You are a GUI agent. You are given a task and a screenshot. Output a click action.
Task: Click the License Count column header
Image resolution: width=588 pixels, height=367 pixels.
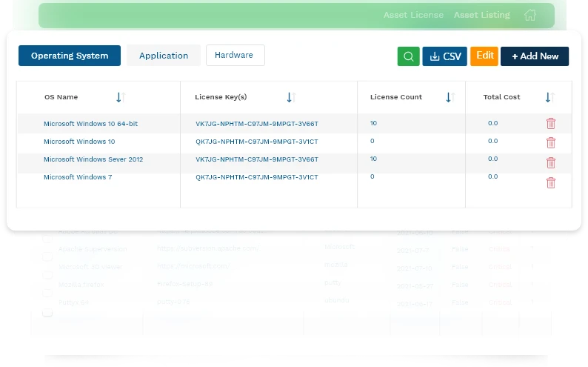[x=396, y=97]
